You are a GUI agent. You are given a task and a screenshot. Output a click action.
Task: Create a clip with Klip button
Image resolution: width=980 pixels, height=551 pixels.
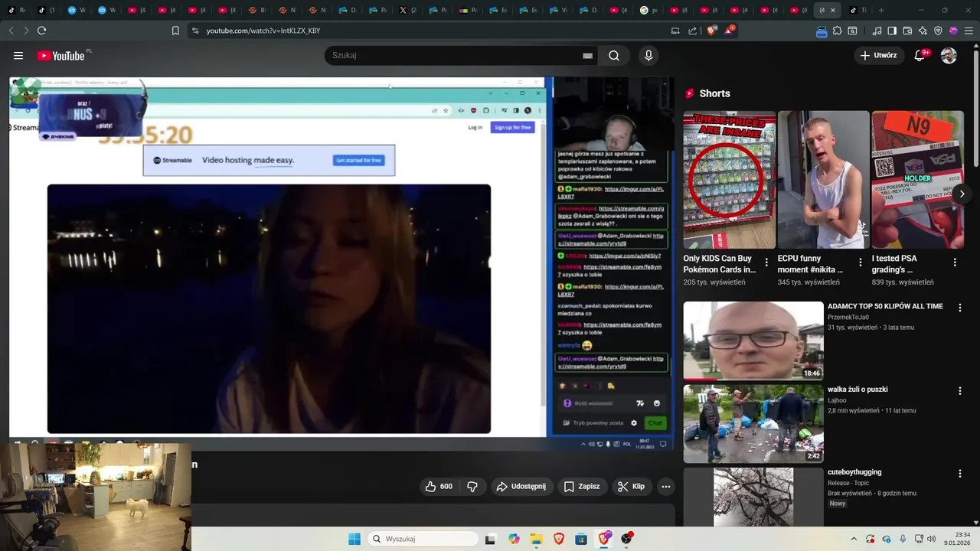(632, 487)
